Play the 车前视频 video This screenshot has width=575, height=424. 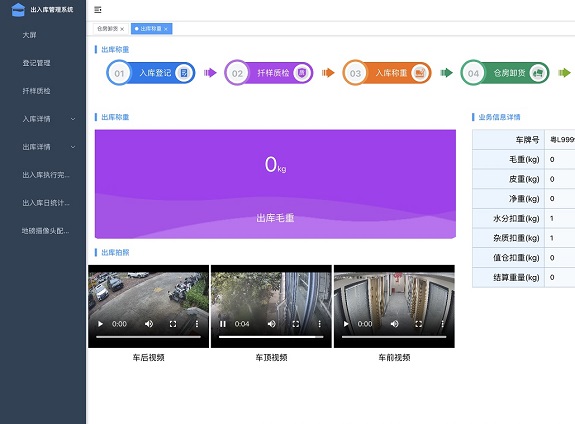tap(346, 324)
